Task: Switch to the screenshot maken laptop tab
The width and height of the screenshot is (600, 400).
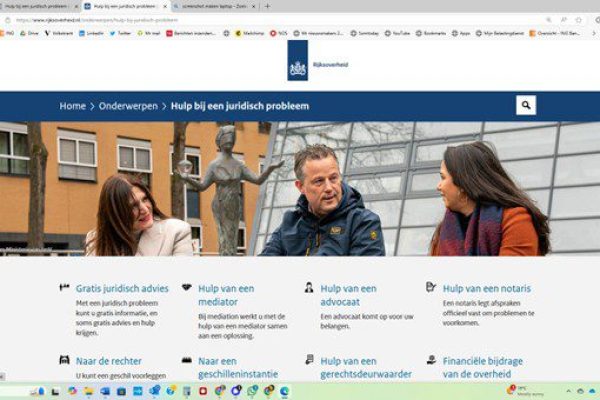Action: tap(212, 6)
